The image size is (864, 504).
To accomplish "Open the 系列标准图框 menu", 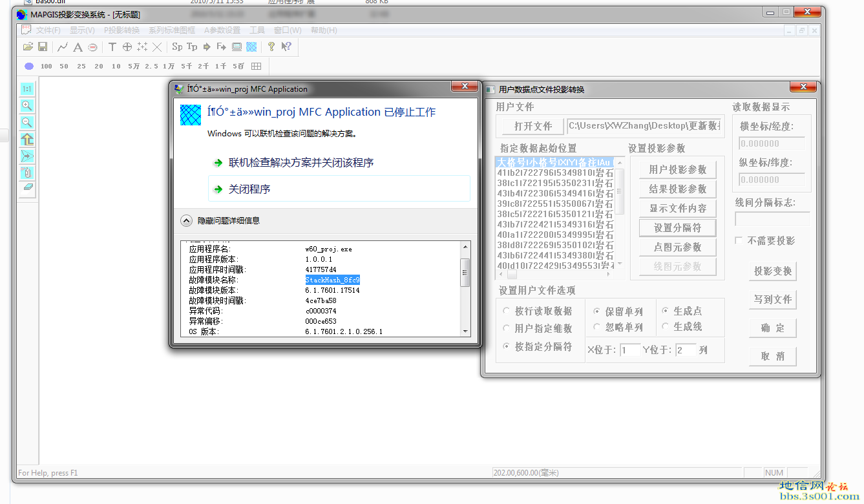I will click(172, 30).
